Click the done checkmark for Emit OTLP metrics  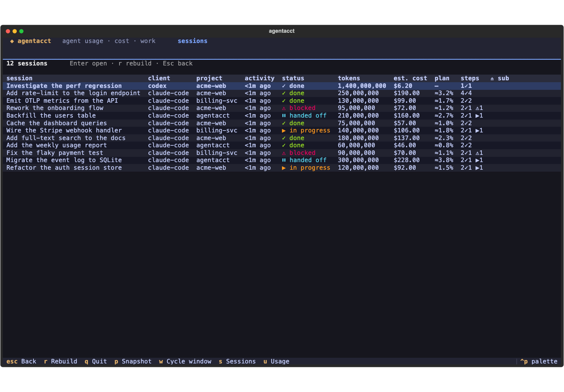(x=284, y=101)
